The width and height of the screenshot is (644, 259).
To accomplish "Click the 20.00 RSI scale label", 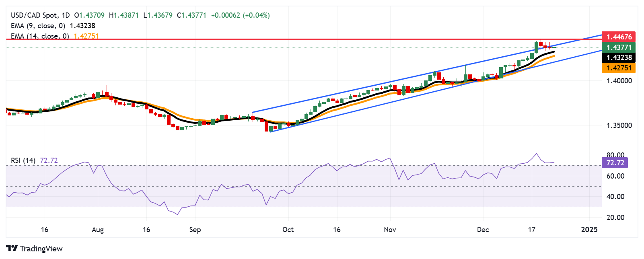I will [x=615, y=218].
